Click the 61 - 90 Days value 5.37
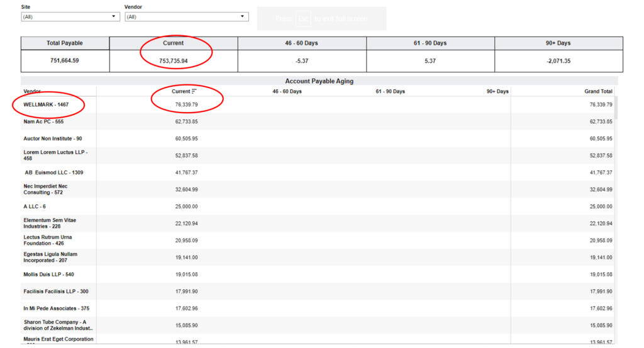The image size is (644, 348). [x=430, y=61]
